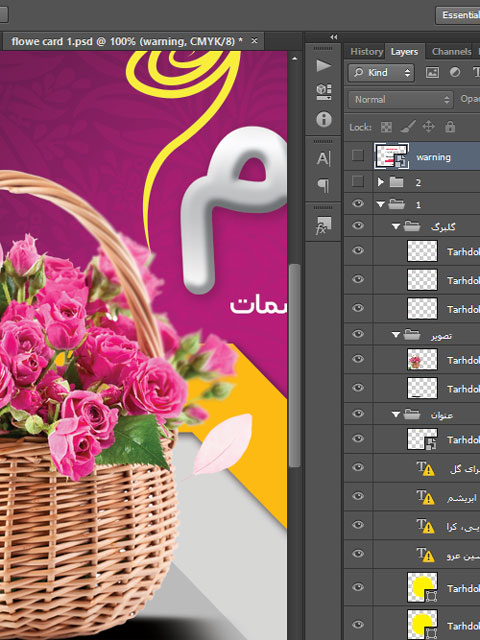Switch to the Channels tab

[x=451, y=52]
